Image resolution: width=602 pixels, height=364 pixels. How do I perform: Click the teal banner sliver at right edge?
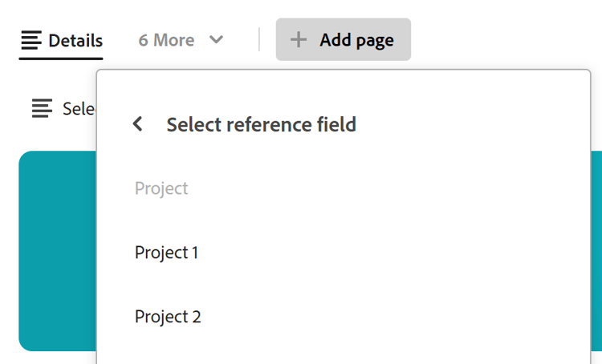coord(596,251)
